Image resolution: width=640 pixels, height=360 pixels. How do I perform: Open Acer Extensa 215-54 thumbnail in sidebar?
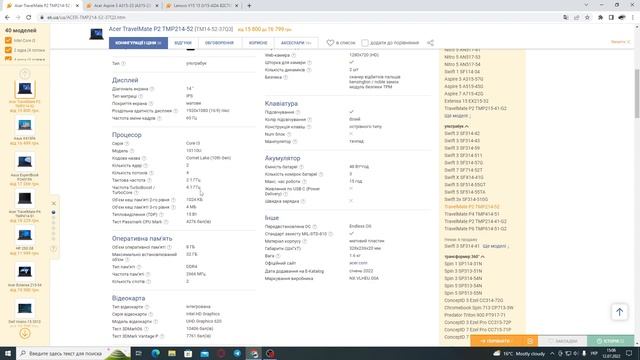(24, 271)
